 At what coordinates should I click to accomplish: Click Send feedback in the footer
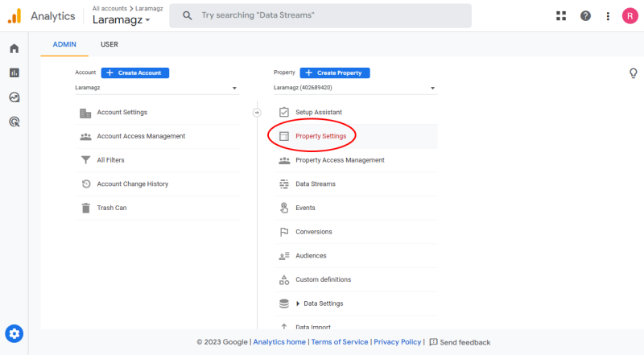[x=460, y=342]
